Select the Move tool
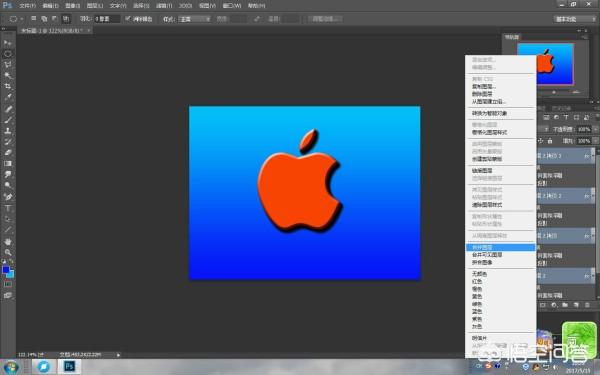This screenshot has width=600, height=375. click(8, 42)
